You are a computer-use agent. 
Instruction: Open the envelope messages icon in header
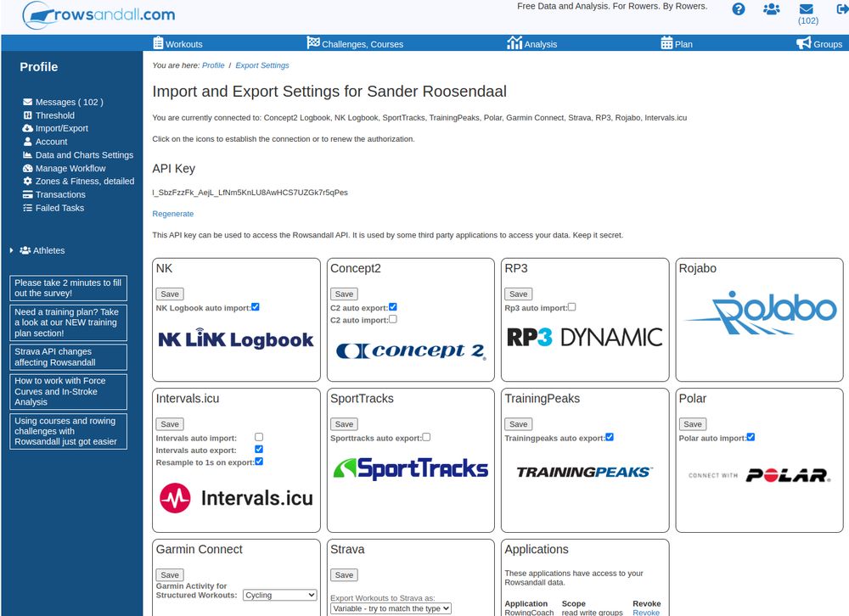[x=807, y=9]
